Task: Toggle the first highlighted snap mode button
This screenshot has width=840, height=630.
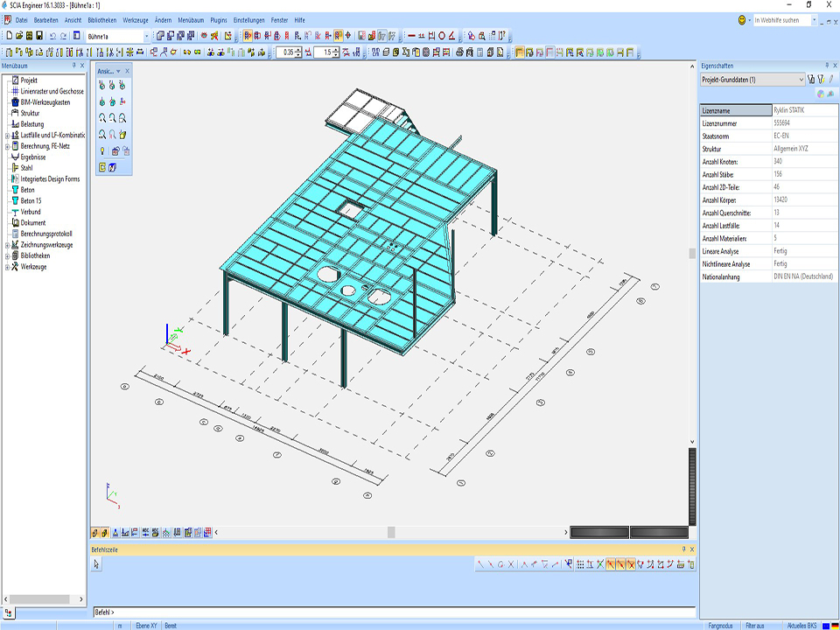Action: coord(611,564)
